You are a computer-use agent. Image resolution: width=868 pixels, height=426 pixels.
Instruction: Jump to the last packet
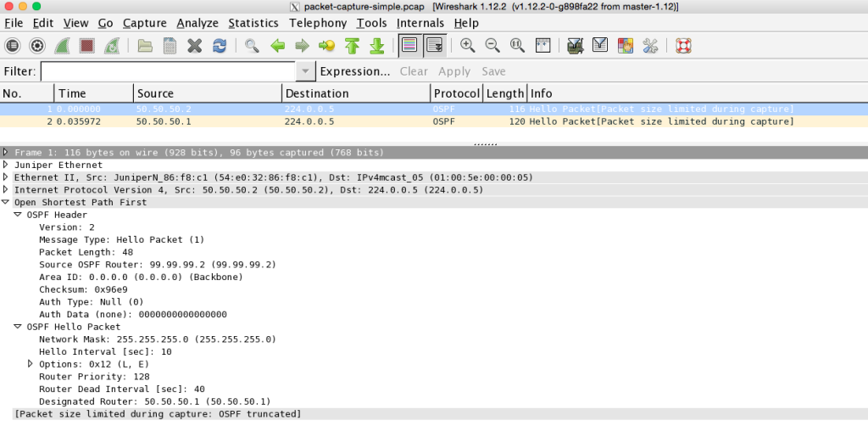[377, 46]
